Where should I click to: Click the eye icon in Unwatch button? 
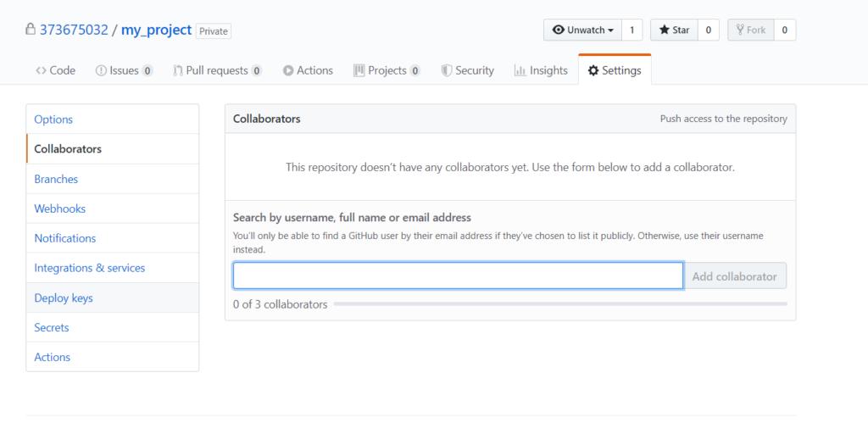pyautogui.click(x=559, y=30)
